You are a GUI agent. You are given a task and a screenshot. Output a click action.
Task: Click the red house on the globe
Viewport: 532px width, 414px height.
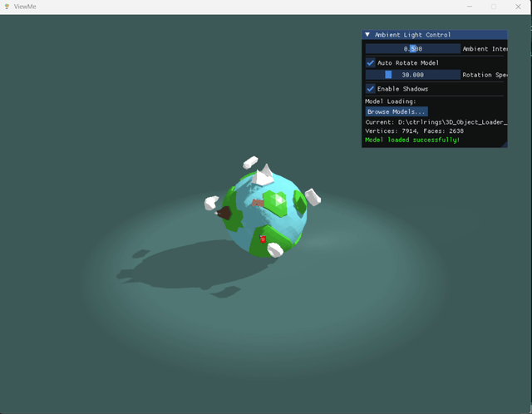click(263, 239)
